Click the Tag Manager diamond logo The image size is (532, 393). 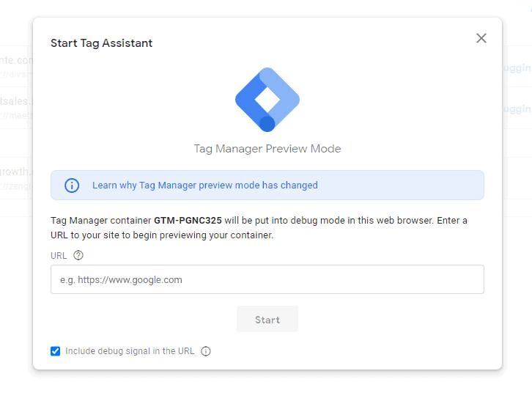[267, 100]
